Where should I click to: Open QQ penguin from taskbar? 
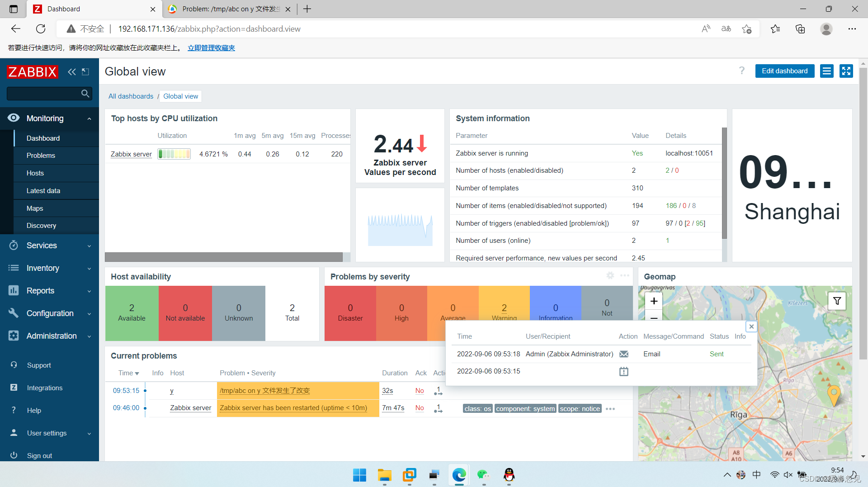coord(509,475)
